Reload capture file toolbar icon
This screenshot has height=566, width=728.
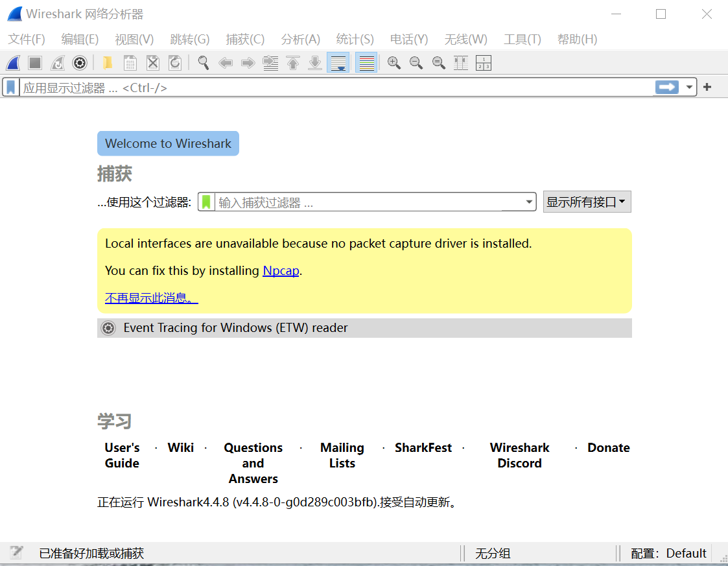tap(175, 63)
